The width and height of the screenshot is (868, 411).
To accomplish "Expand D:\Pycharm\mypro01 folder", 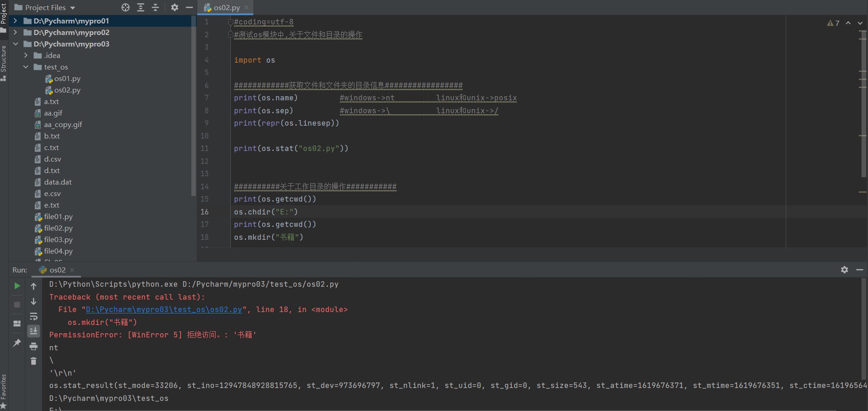I will 15,21.
